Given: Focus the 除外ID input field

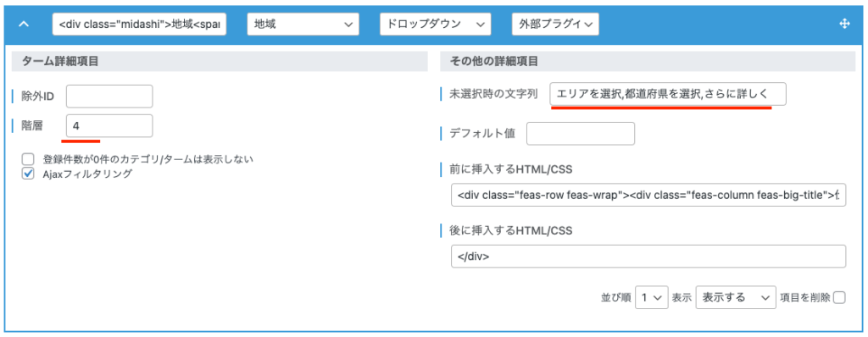Looking at the screenshot, I should tap(109, 97).
